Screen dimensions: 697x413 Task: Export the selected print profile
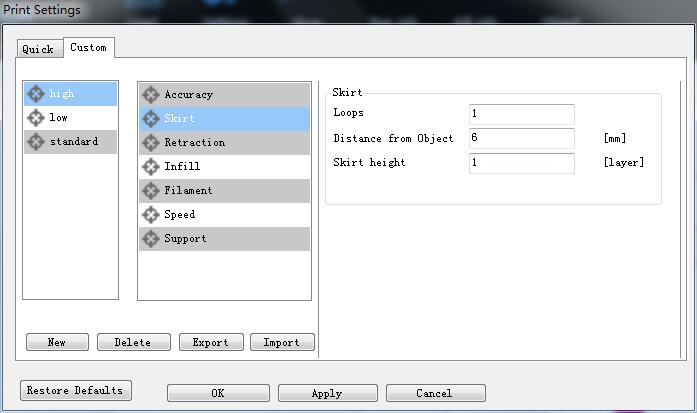pos(211,342)
